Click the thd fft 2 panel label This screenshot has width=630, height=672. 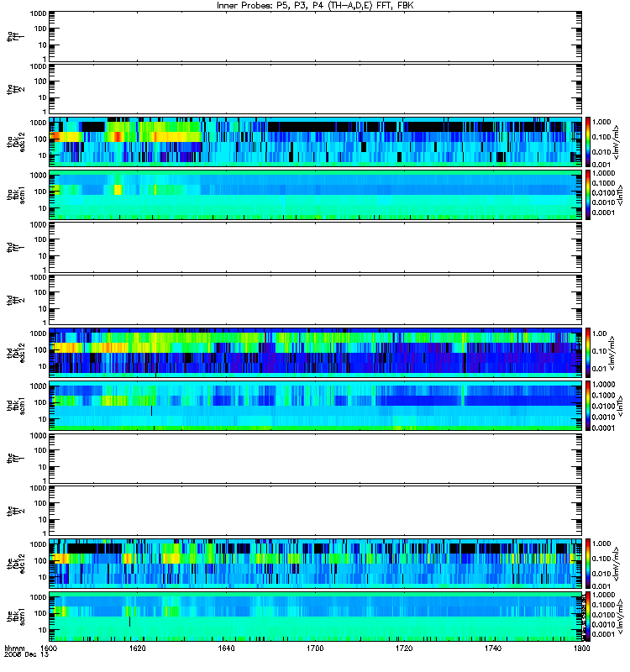pos(16,300)
